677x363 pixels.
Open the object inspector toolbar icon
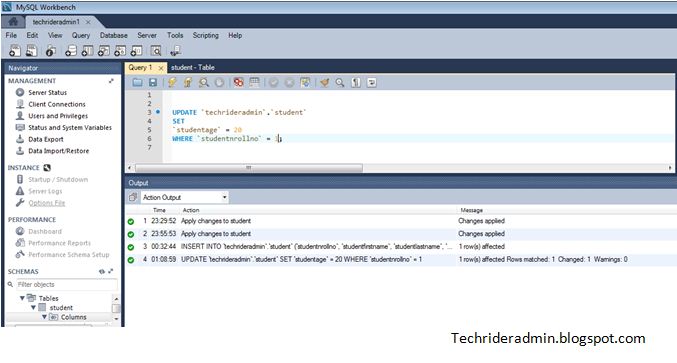tap(51, 51)
